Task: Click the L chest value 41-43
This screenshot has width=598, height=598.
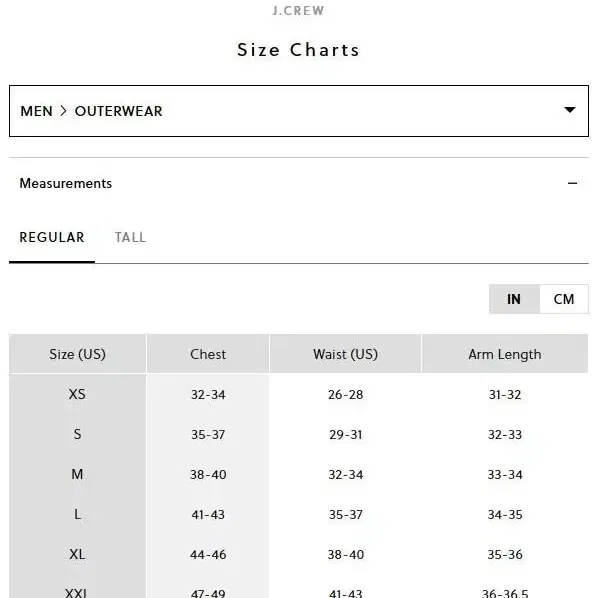Action: pyautogui.click(x=208, y=514)
